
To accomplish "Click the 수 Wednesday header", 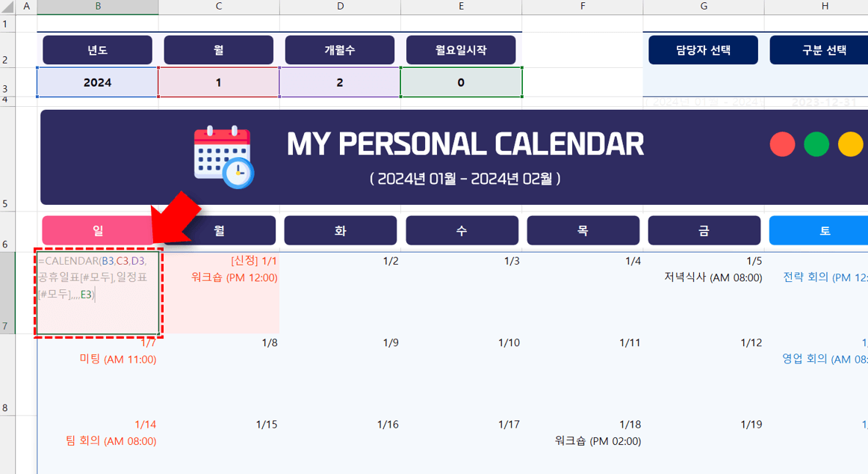I will click(x=462, y=230).
